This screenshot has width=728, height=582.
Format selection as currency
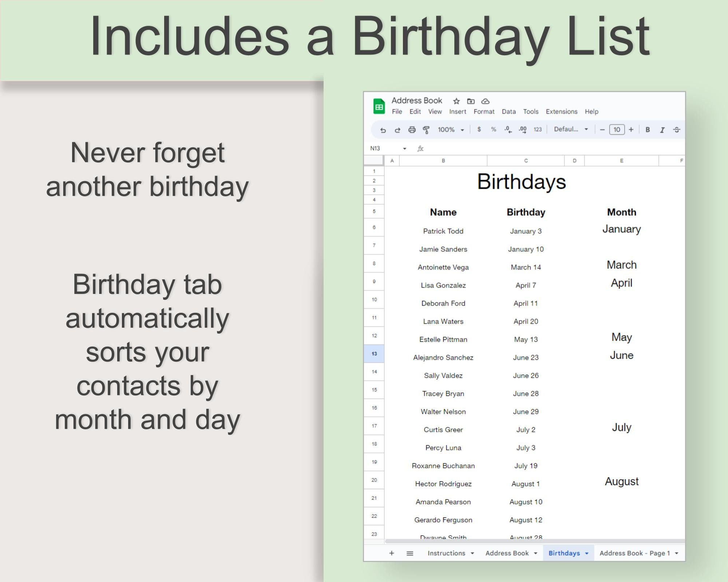coord(479,130)
